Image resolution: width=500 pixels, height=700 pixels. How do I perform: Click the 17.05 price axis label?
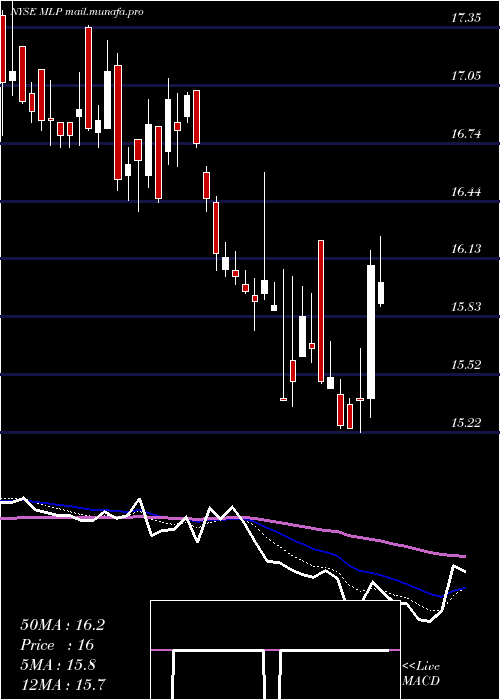466,76
